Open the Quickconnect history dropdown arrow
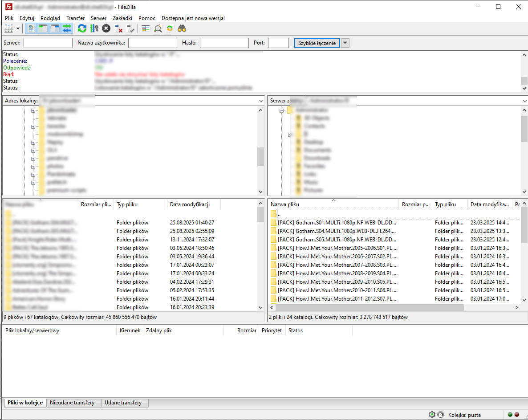This screenshot has height=420, width=528. pos(345,43)
